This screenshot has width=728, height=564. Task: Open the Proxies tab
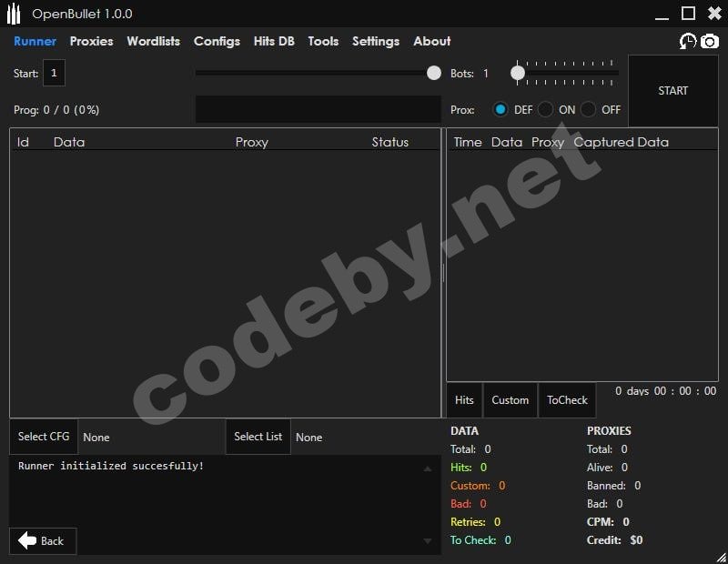pyautogui.click(x=92, y=41)
